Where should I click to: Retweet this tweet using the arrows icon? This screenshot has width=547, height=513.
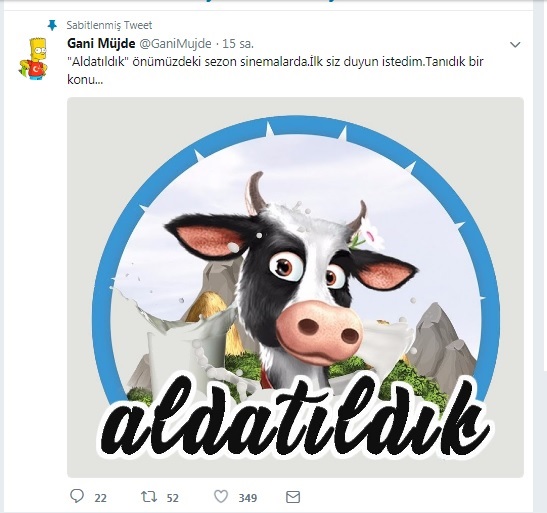coord(149,497)
